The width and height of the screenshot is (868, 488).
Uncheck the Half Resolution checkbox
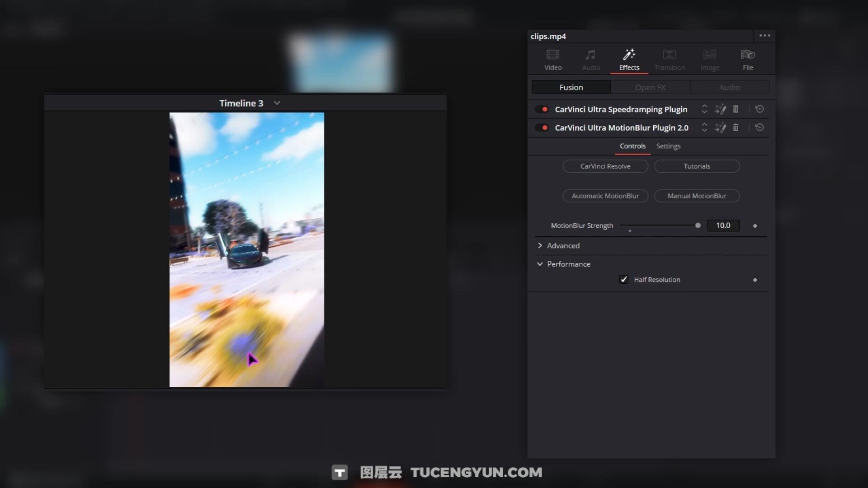tap(623, 280)
